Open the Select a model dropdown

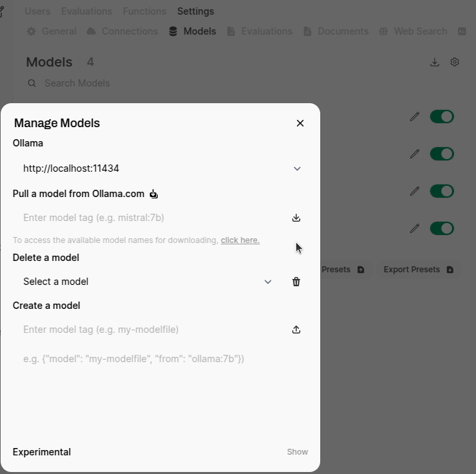tap(268, 282)
